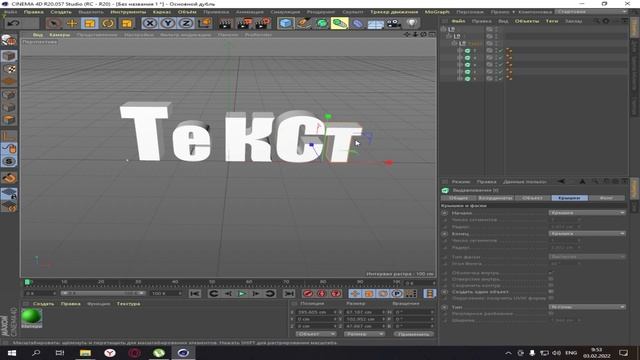The width and height of the screenshot is (640, 360).
Task: Switch to Model mode in the left toolbar
Action: [x=9, y=56]
